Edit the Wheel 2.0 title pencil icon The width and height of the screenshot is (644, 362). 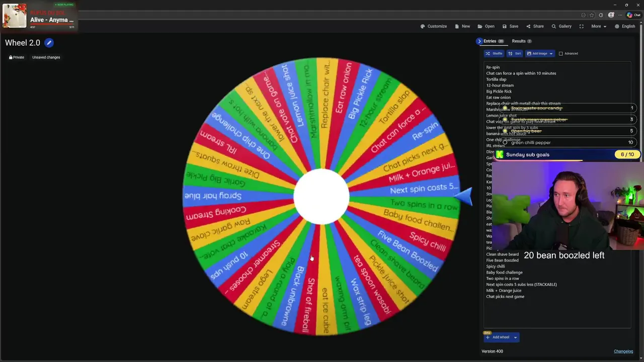(x=49, y=43)
